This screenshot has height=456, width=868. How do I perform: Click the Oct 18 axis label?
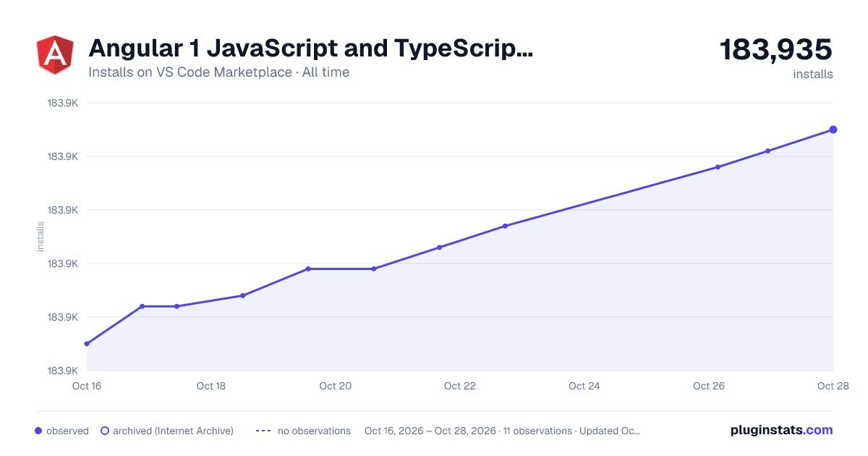point(211,386)
